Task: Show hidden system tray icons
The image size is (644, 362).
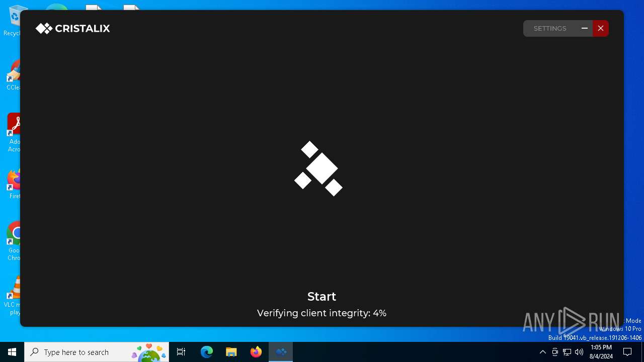Action: (542, 352)
